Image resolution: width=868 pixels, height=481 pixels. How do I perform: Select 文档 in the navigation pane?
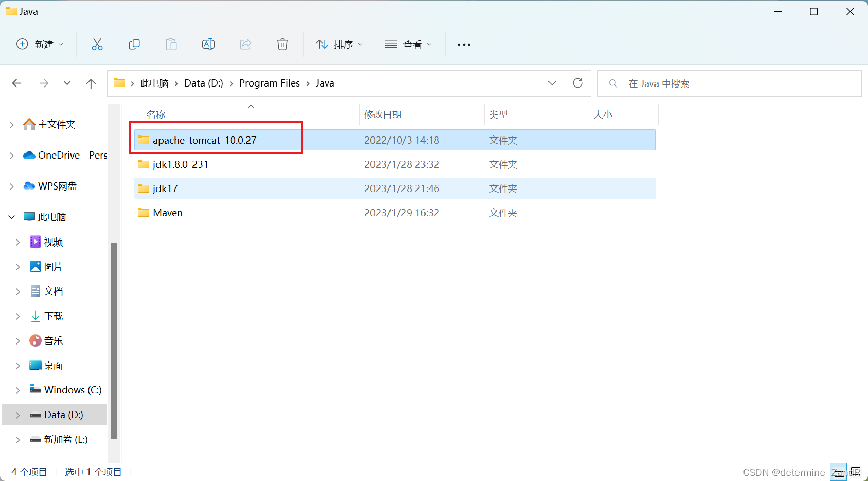(x=54, y=291)
